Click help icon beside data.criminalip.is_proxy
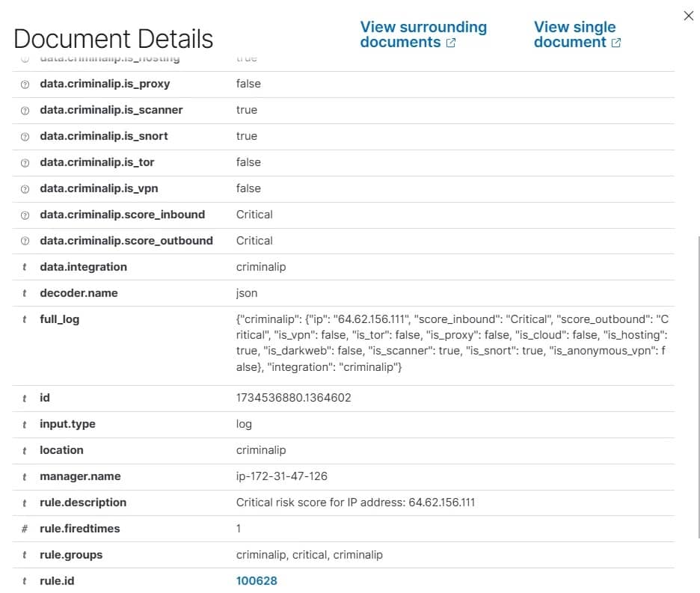Viewport: 700px width, 593px height. (26, 84)
